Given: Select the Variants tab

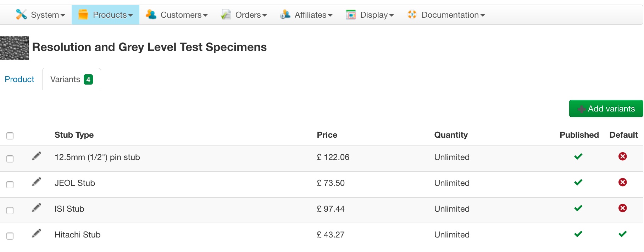Looking at the screenshot, I should pyautogui.click(x=71, y=79).
